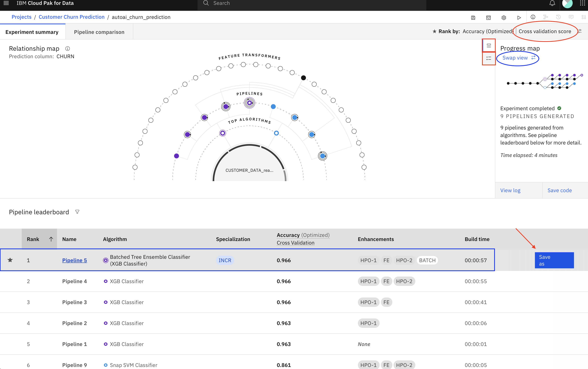
Task: Click HPO-1 tag on Pipeline 2 row
Action: [368, 323]
